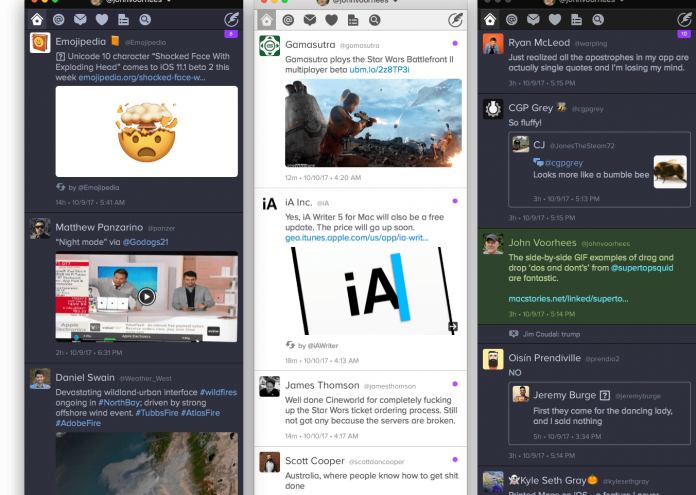Open Search tab in middle window
This screenshot has width=696, height=495.
(375, 20)
